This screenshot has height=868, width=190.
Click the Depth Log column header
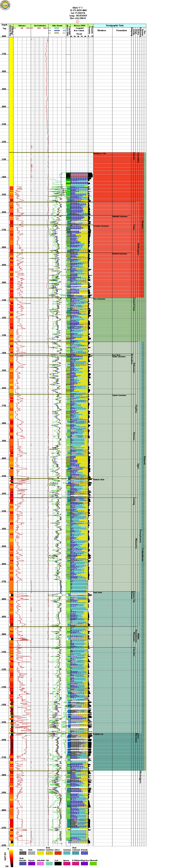tap(4, 26)
